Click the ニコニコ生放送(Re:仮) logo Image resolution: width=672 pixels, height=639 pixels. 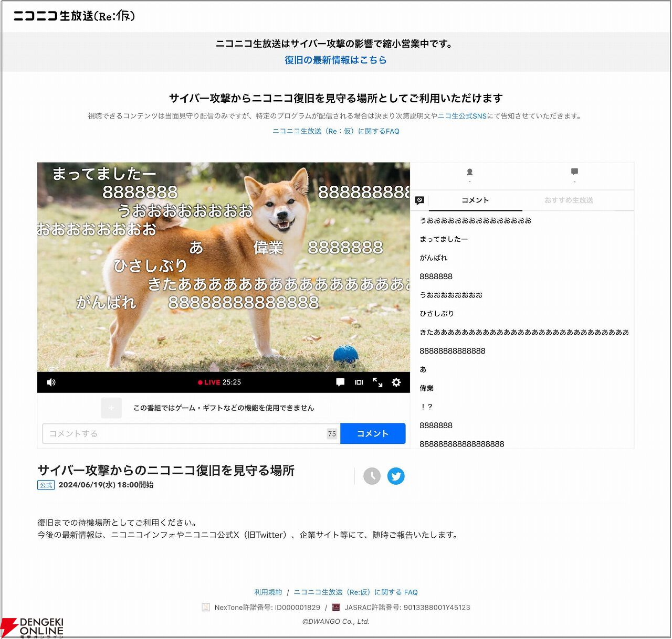pyautogui.click(x=74, y=16)
